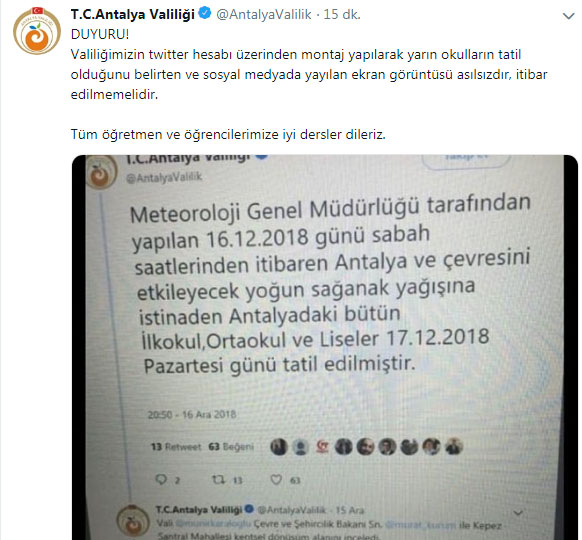Click the 20:50 - 16 Ara 2018 timestamp
This screenshot has height=540, width=582.
point(192,415)
